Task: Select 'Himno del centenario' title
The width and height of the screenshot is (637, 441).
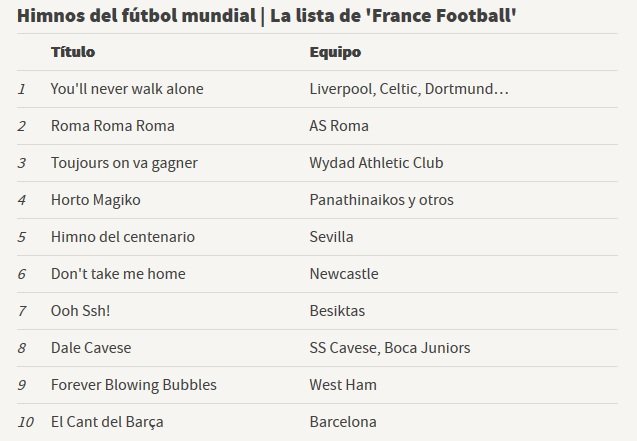Action: pyautogui.click(x=123, y=237)
